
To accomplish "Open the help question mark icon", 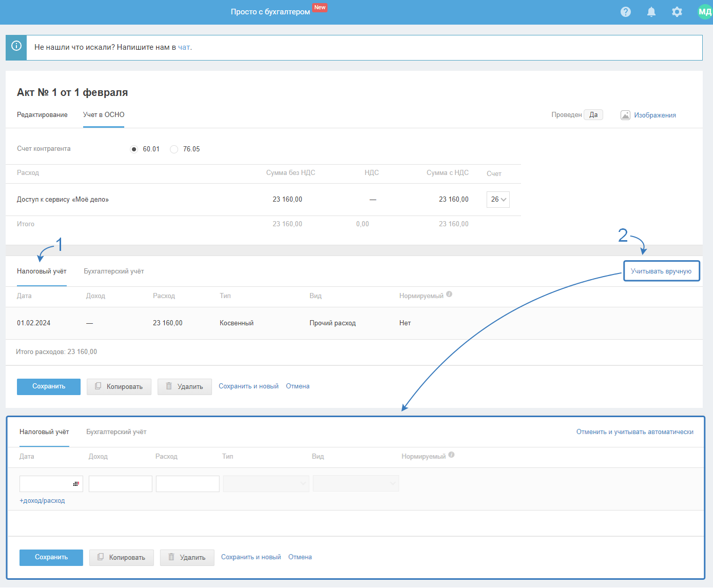I will coord(625,12).
